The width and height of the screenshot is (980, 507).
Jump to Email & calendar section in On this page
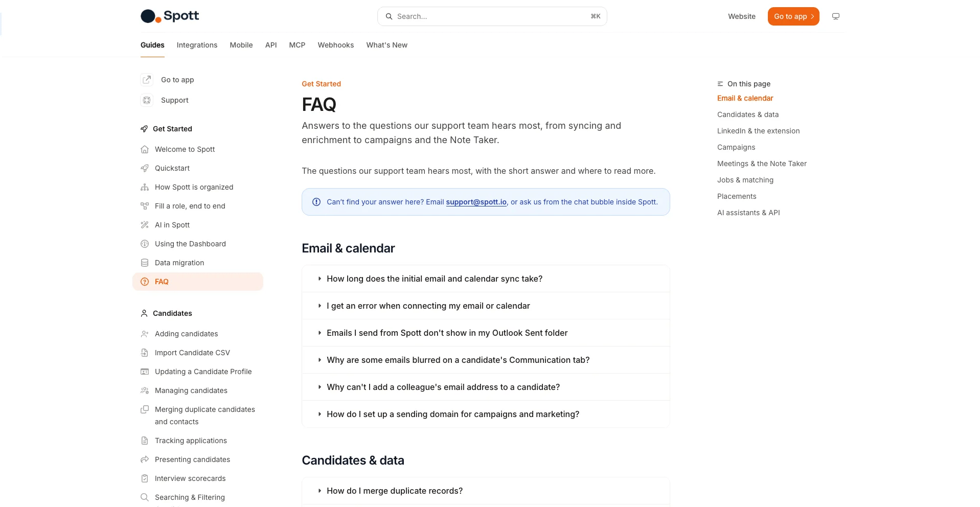click(x=745, y=98)
